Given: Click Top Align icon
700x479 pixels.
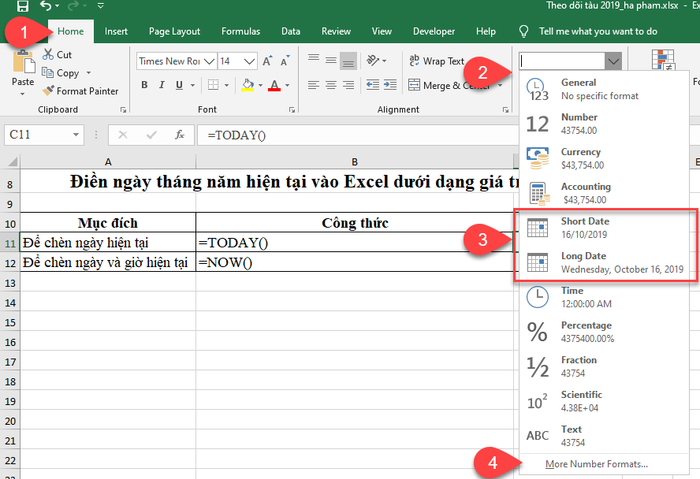Looking at the screenshot, I should [x=314, y=59].
